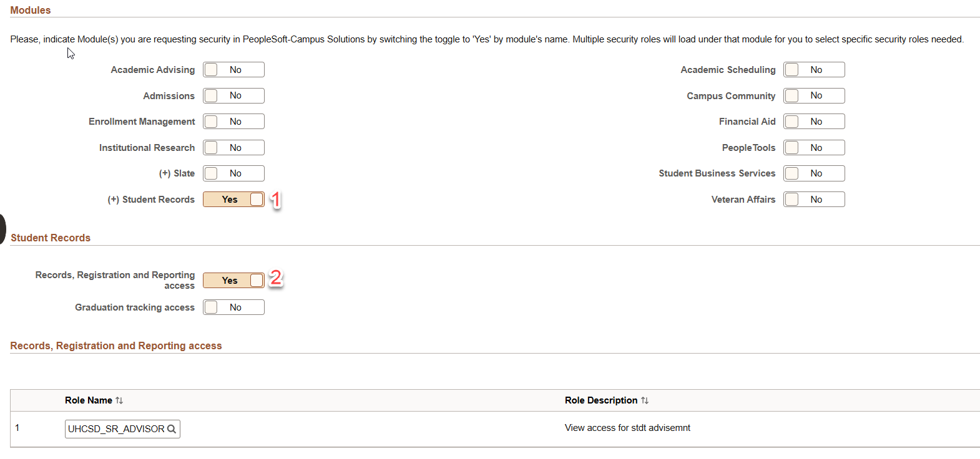The image size is (980, 459).
Task: Enable Student Business Services toggle
Action: pyautogui.click(x=814, y=173)
